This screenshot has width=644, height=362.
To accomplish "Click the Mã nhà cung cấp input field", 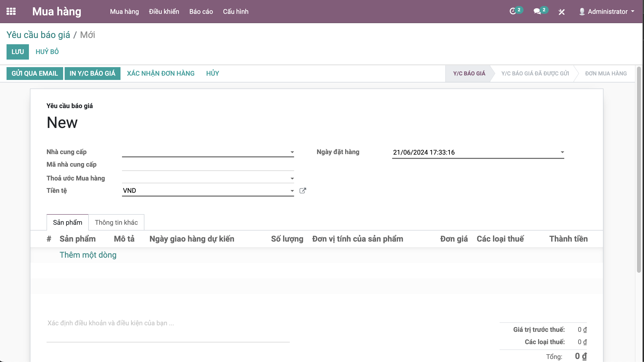I will 208,165.
